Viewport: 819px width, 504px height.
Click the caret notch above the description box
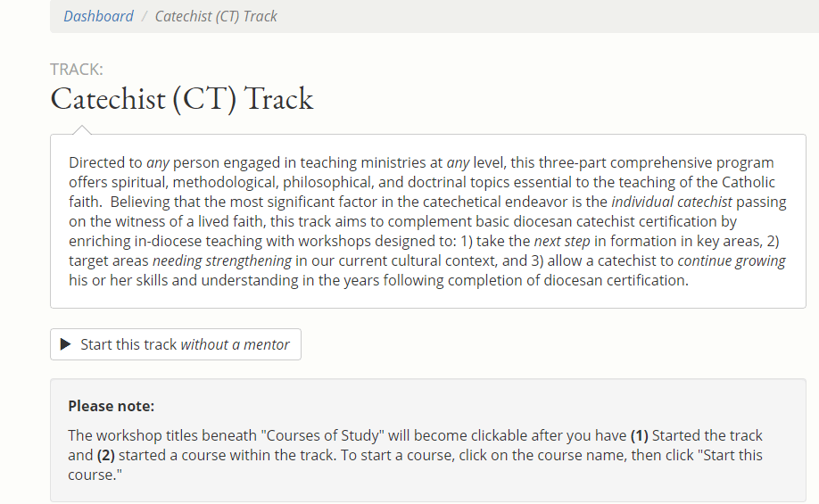81,130
